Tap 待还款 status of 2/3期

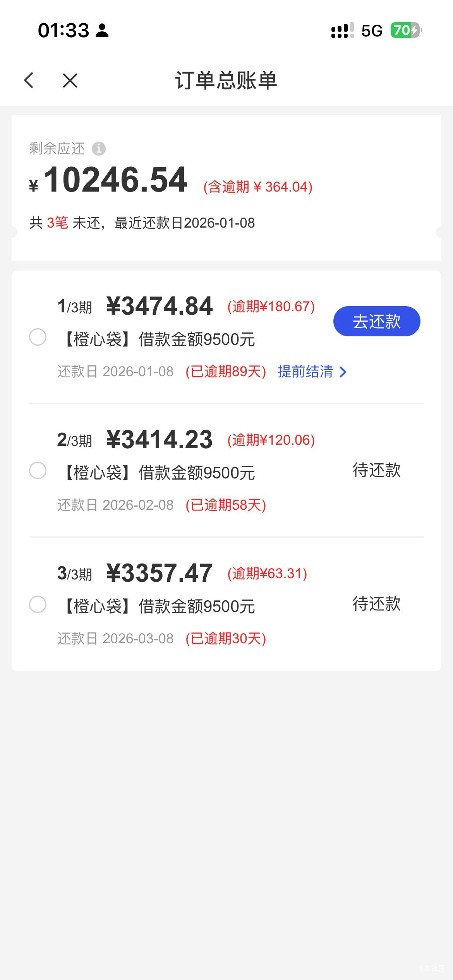(376, 470)
